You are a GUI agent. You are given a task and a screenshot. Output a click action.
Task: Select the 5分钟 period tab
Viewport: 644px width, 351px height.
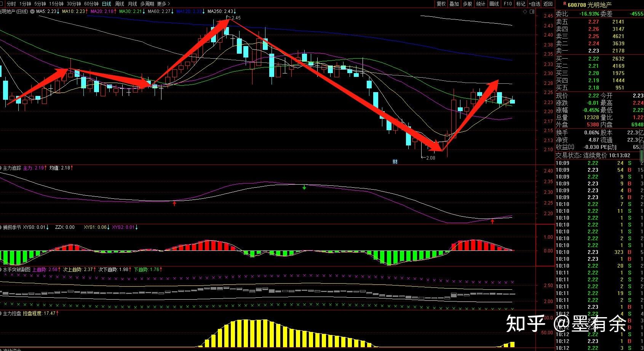tap(40, 4)
